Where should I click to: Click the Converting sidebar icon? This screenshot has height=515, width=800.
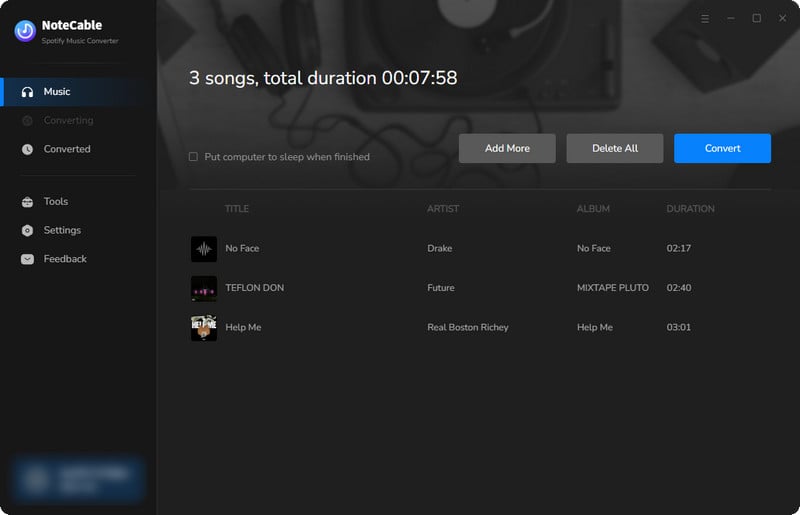click(x=28, y=120)
